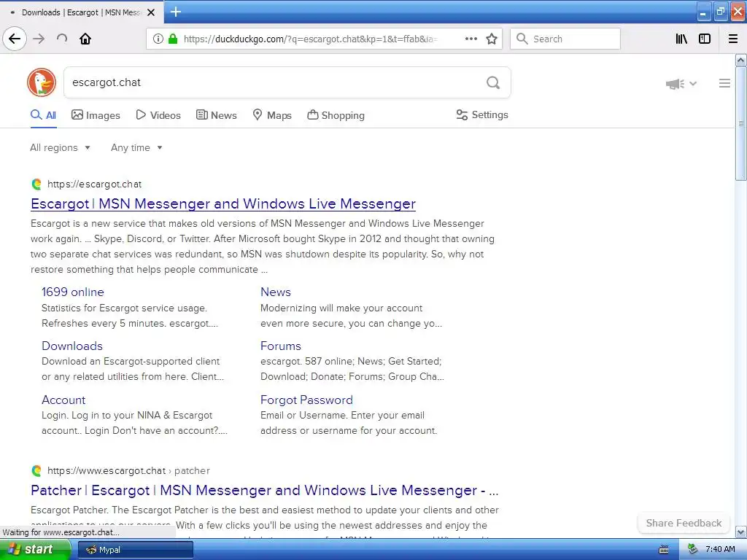The height and width of the screenshot is (560, 747).
Task: Open the Account sitelink
Action: tap(63, 400)
